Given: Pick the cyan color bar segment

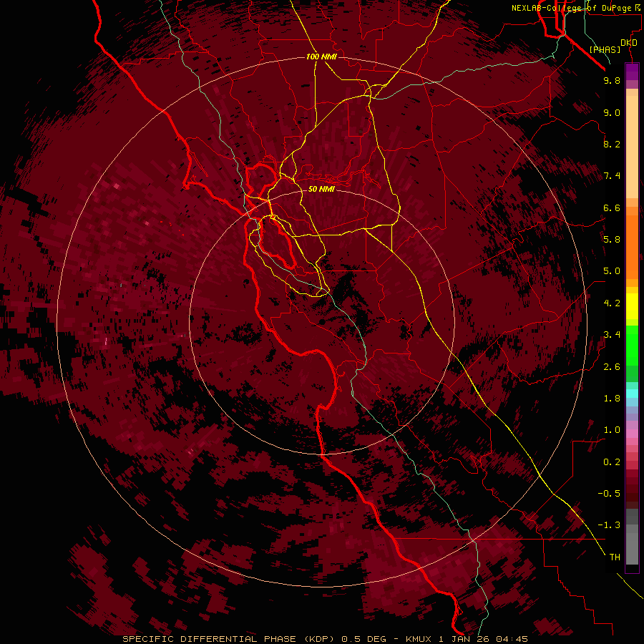Looking at the screenshot, I should (632, 394).
